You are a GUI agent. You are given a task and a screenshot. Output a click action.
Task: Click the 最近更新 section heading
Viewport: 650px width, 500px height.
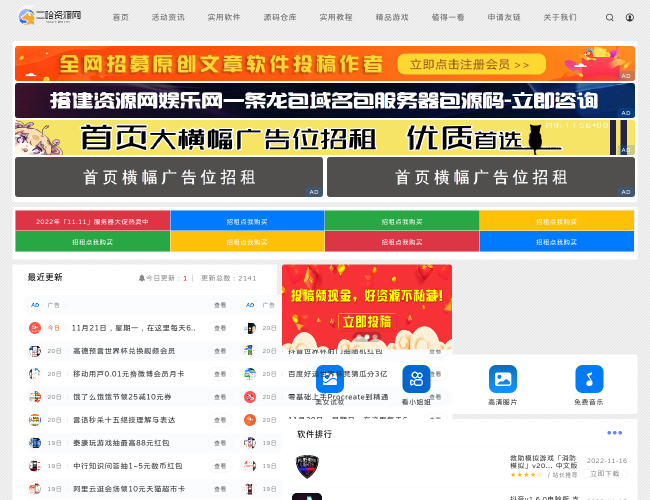(45, 277)
